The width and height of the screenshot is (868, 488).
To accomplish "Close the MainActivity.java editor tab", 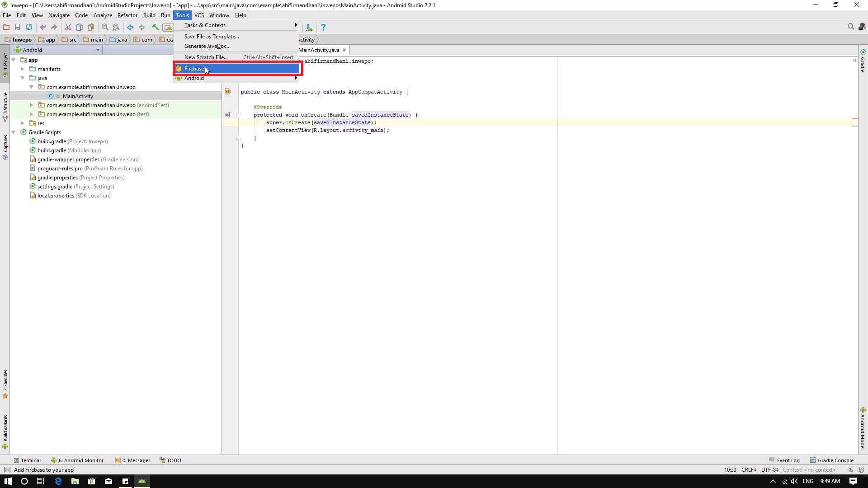I will (x=344, y=50).
